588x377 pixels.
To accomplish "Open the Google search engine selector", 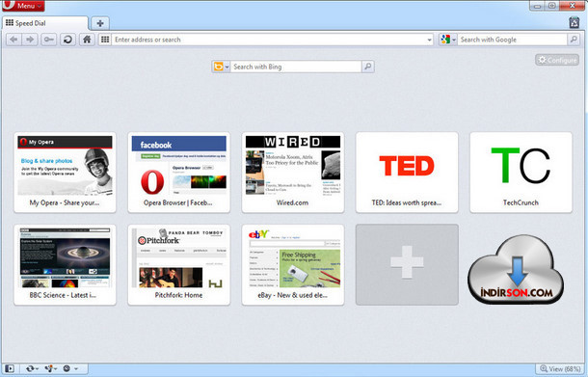I will 448,40.
